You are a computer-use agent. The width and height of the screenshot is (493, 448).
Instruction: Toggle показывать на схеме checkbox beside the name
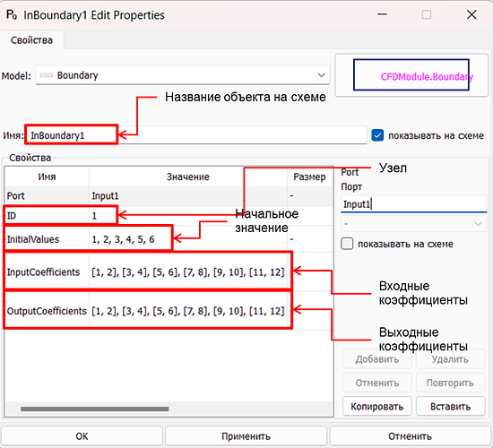tap(377, 135)
